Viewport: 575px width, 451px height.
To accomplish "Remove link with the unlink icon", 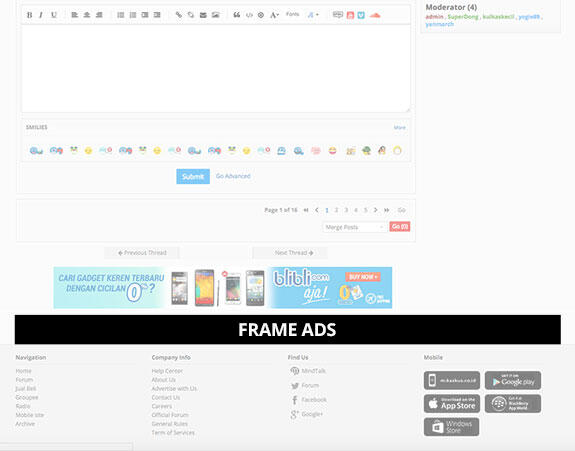I will click(191, 15).
